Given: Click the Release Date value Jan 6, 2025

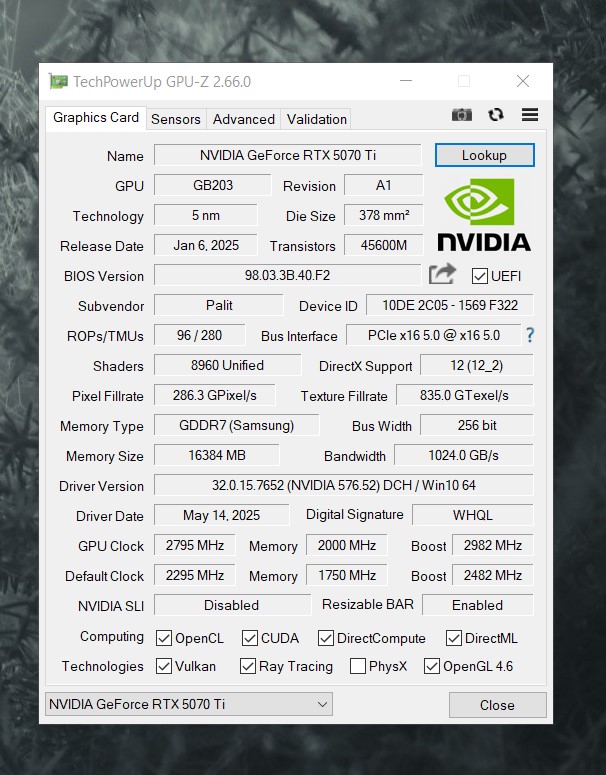Looking at the screenshot, I should click(206, 246).
